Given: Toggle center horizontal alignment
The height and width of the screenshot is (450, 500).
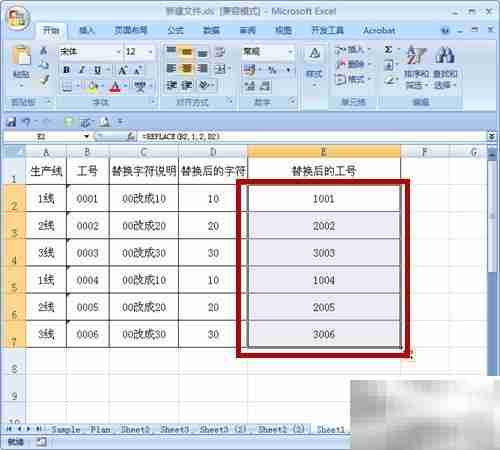Looking at the screenshot, I should coord(187,69).
